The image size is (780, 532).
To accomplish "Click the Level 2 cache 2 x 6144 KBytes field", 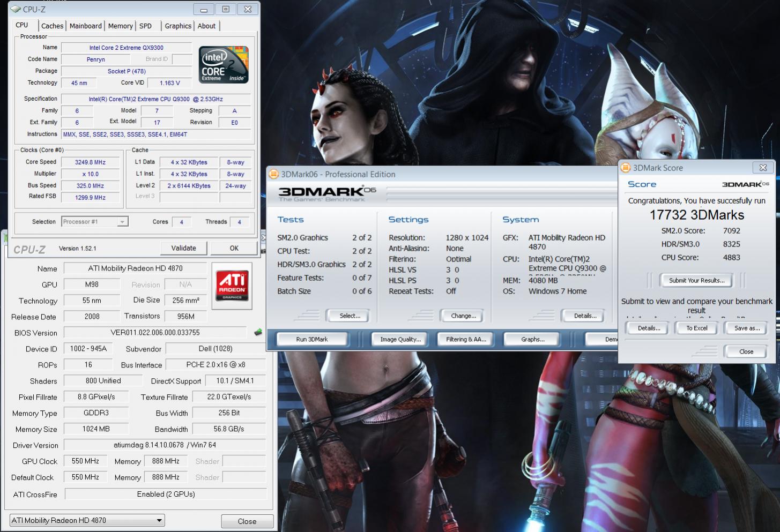I will point(189,186).
